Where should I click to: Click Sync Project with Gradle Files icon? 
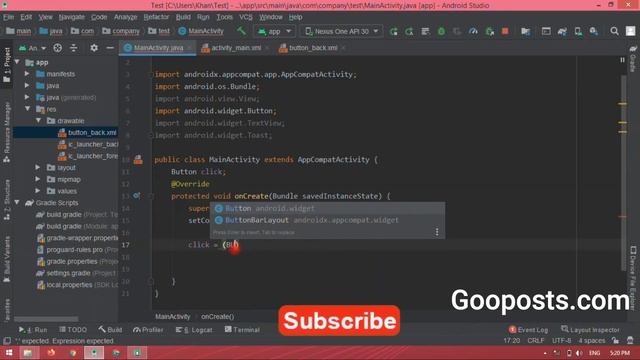point(562,31)
